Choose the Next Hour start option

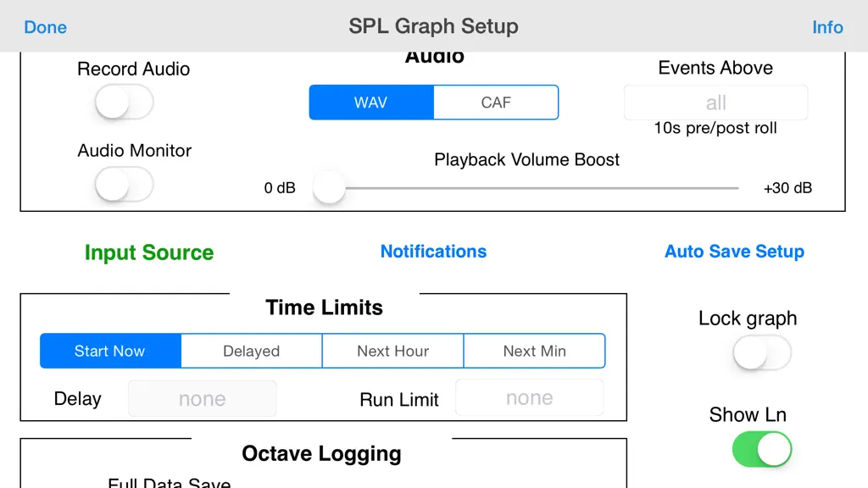[x=393, y=351]
